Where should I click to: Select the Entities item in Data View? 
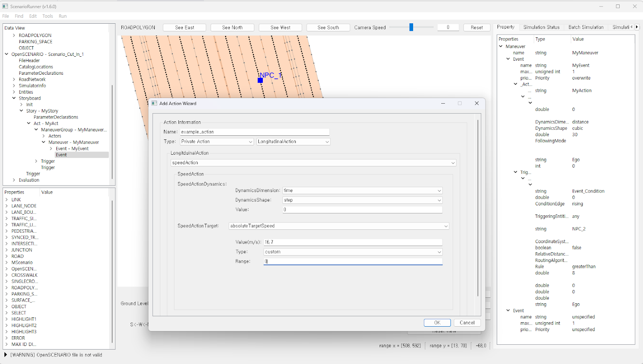26,92
